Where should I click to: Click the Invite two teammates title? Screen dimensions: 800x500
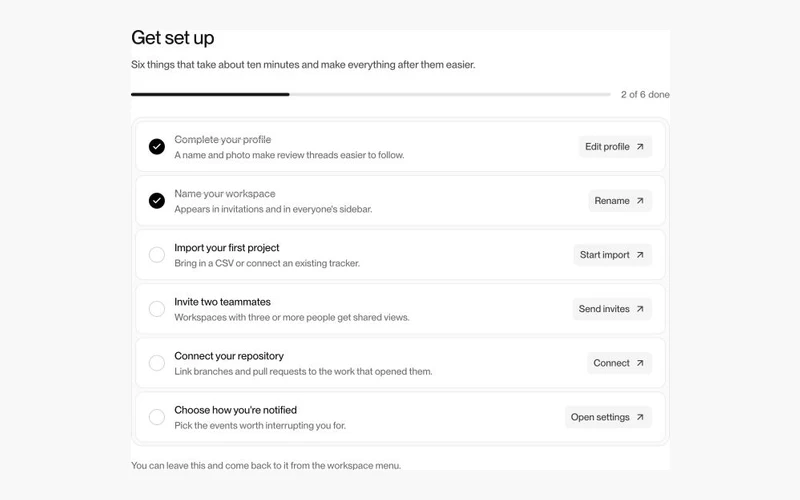point(222,302)
